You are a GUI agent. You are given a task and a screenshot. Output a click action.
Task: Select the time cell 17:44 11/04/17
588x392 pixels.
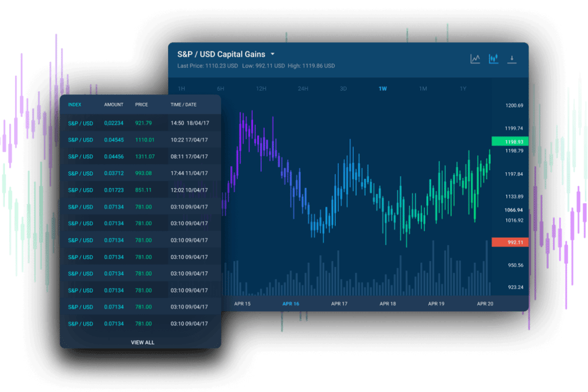(x=189, y=173)
